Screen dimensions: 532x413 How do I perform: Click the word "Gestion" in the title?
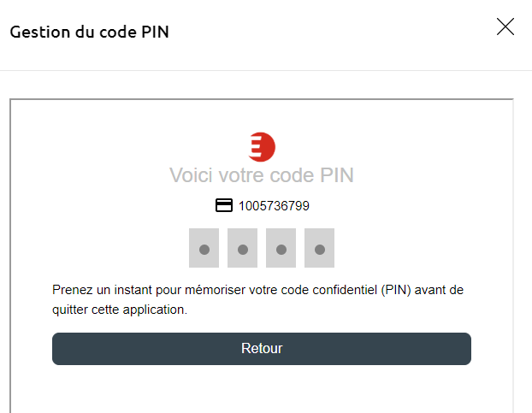[39, 32]
